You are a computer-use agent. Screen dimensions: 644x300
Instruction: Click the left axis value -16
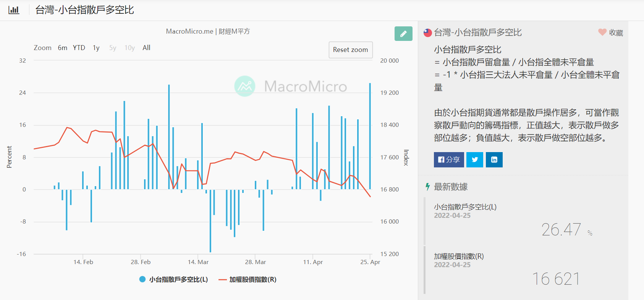(21, 254)
